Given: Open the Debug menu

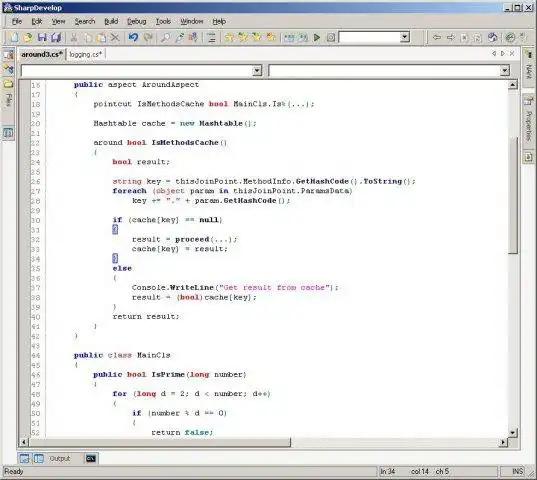Looking at the screenshot, I should (136, 22).
